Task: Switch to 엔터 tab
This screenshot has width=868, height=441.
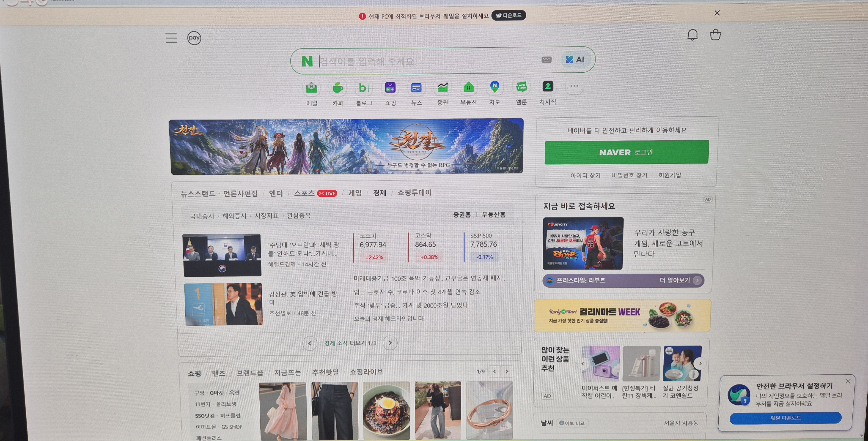Action: pyautogui.click(x=276, y=193)
